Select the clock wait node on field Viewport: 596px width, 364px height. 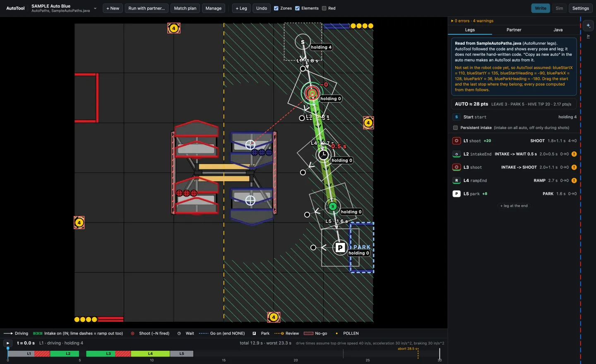tap(323, 155)
